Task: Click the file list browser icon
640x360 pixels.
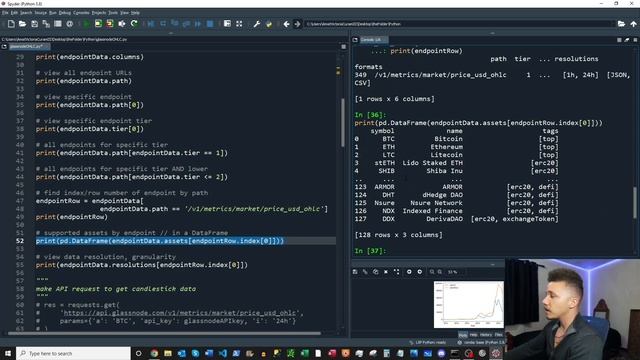Action: 58,24
